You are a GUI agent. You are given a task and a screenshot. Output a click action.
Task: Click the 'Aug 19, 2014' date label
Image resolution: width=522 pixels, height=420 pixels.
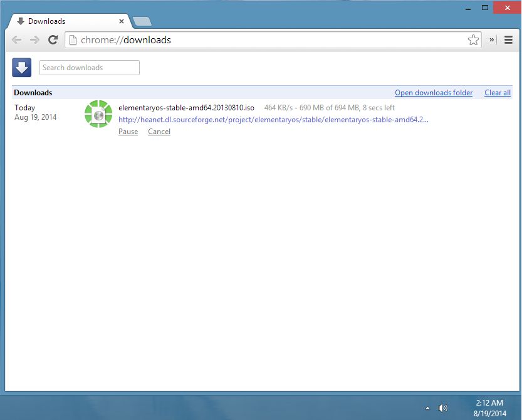point(35,117)
